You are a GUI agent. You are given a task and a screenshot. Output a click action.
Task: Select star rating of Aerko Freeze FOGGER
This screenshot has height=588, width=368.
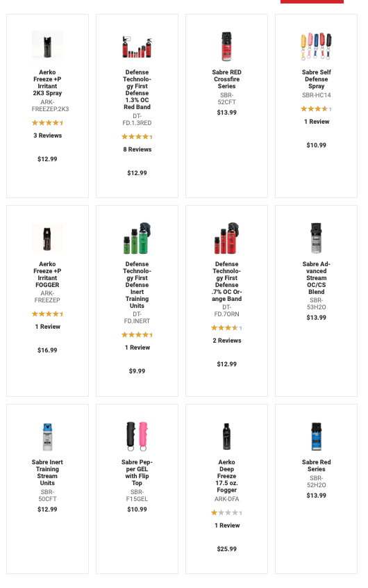point(48,313)
